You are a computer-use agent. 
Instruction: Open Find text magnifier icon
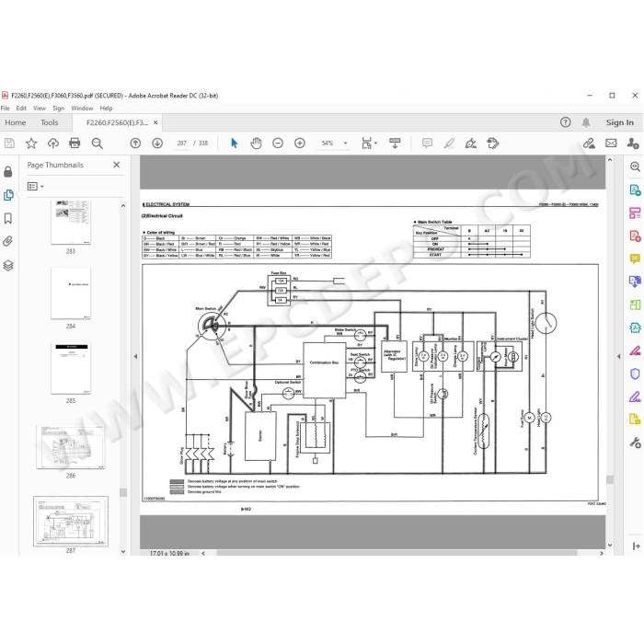[98, 144]
